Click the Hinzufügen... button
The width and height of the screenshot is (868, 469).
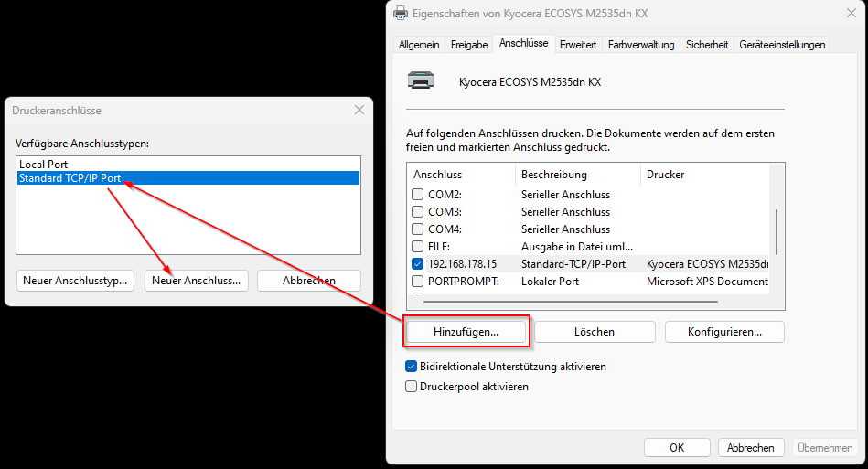click(x=466, y=332)
